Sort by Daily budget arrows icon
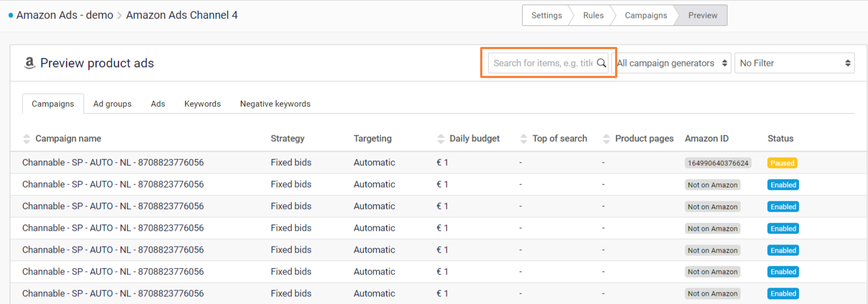Image resolution: width=868 pixels, height=304 pixels. click(441, 139)
